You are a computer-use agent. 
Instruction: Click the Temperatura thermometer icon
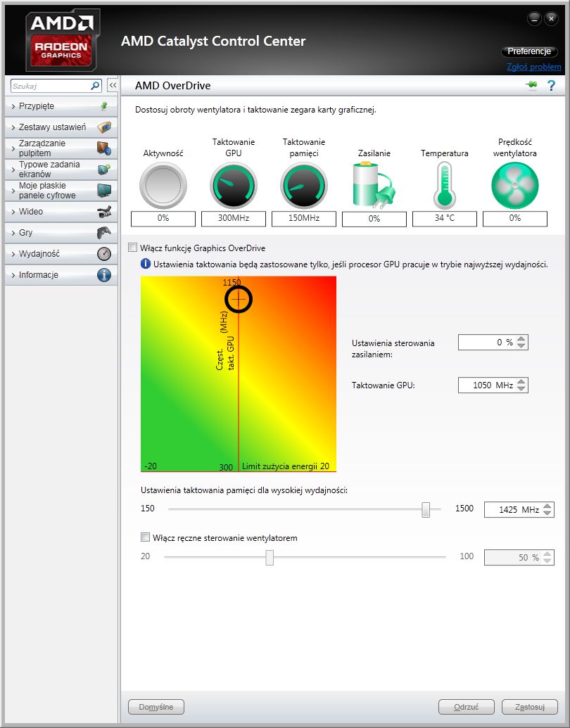(445, 185)
